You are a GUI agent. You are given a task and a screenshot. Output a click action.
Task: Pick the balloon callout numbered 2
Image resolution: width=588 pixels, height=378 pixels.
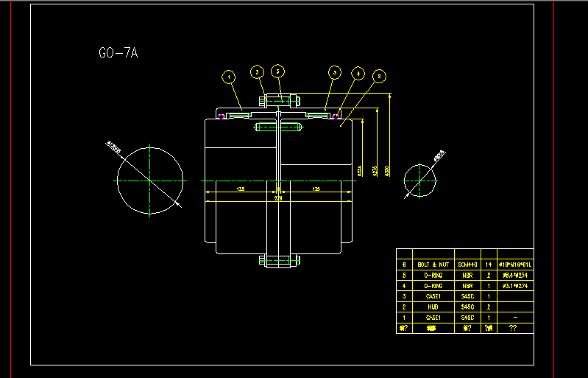pyautogui.click(x=379, y=76)
